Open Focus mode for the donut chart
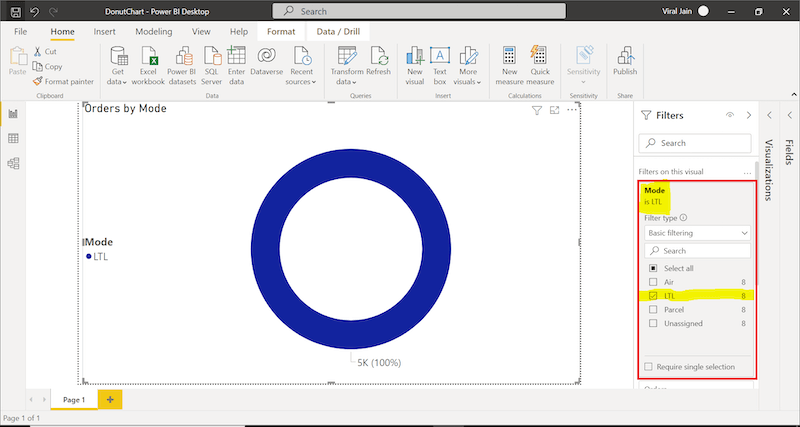The height and width of the screenshot is (427, 800). pos(554,110)
